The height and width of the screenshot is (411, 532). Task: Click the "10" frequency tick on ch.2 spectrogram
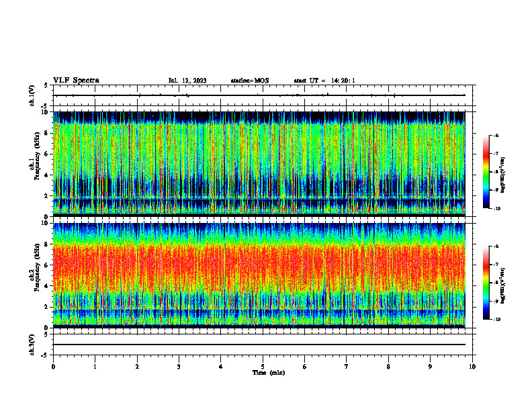tap(46, 223)
